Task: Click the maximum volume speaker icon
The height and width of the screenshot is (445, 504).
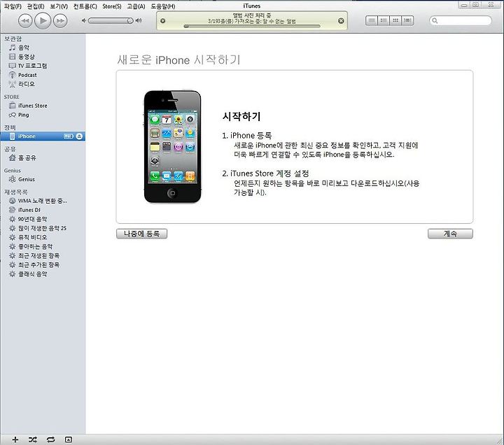Action: [x=139, y=20]
